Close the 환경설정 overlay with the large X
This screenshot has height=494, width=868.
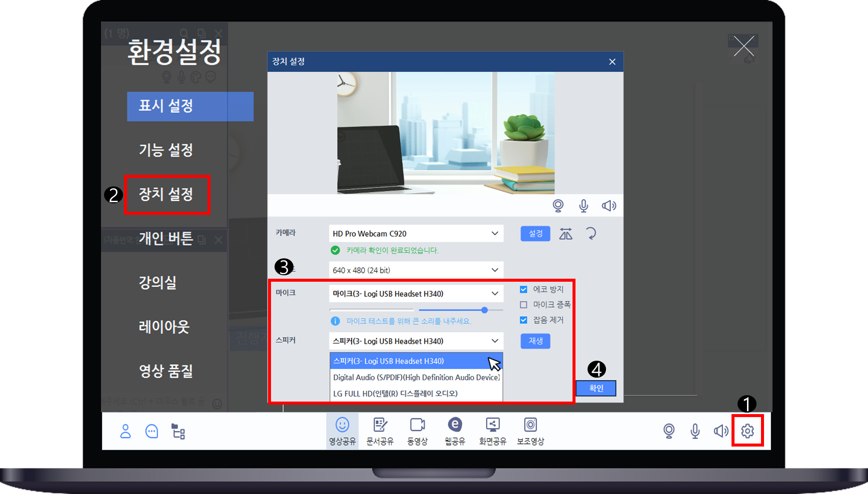[x=744, y=46]
